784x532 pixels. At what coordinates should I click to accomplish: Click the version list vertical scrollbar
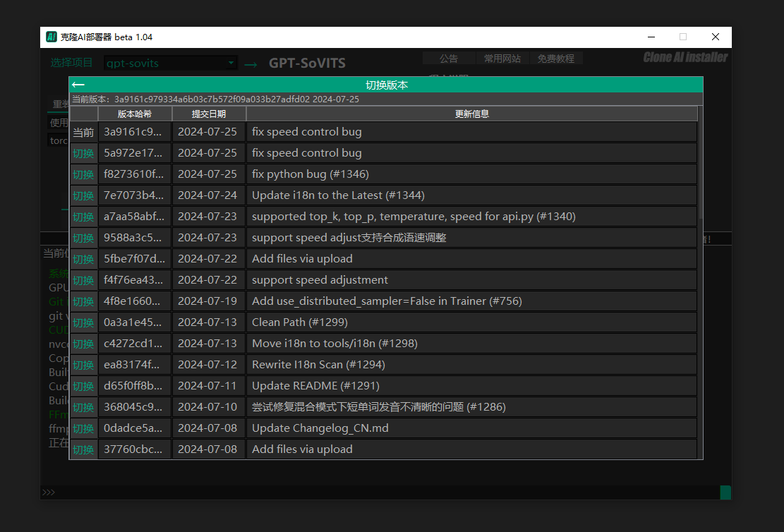pos(700,162)
